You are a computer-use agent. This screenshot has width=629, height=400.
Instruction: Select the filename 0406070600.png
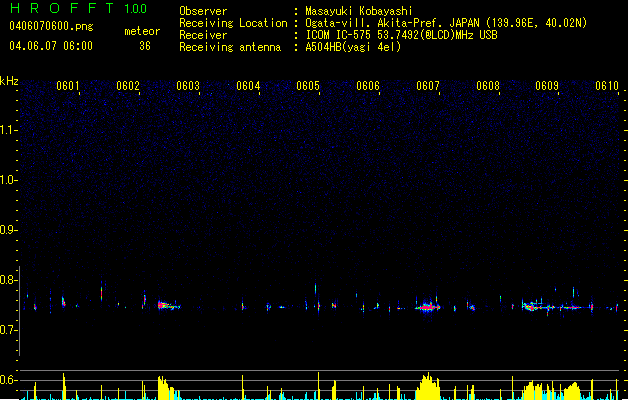pyautogui.click(x=51, y=26)
